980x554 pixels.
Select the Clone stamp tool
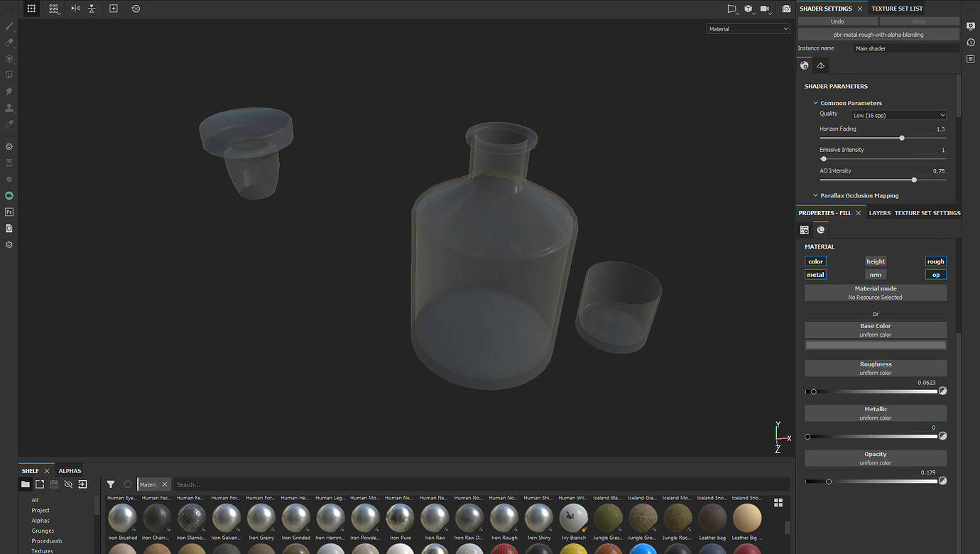[9, 108]
